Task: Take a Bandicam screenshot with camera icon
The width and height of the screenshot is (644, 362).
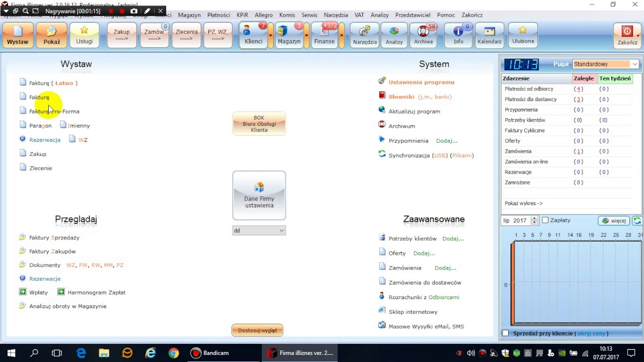Action: coord(134,11)
